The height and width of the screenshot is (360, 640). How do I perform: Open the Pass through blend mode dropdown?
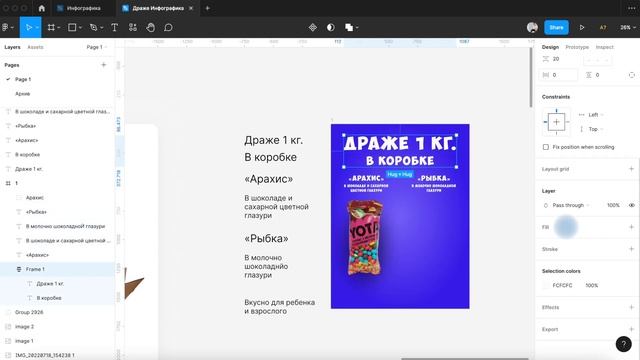click(x=570, y=205)
